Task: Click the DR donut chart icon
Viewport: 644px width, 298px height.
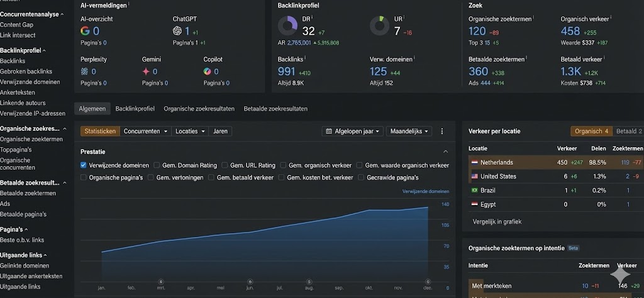Action: 287,26
